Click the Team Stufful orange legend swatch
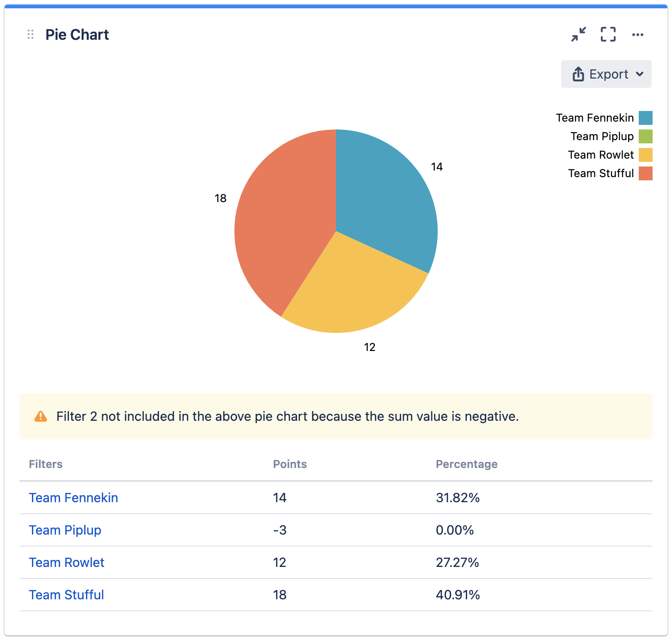The width and height of the screenshot is (672, 640). tap(645, 173)
